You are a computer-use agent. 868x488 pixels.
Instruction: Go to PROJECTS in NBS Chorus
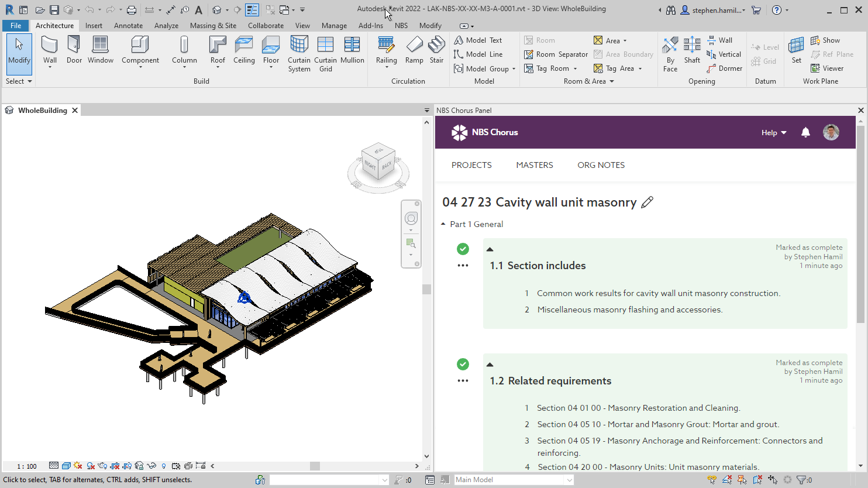coord(471,165)
